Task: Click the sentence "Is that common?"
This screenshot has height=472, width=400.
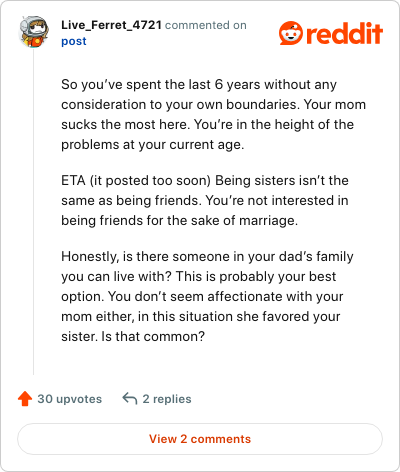Action: click(153, 336)
